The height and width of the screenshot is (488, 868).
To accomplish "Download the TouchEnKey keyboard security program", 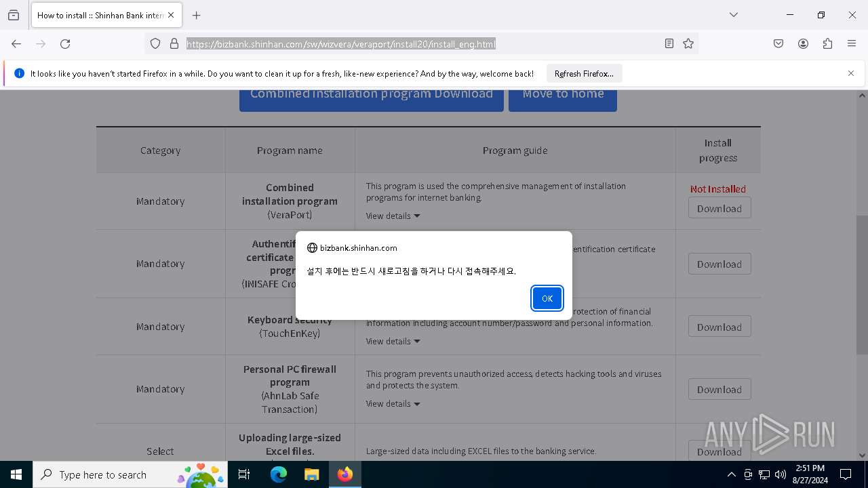I will tap(719, 327).
